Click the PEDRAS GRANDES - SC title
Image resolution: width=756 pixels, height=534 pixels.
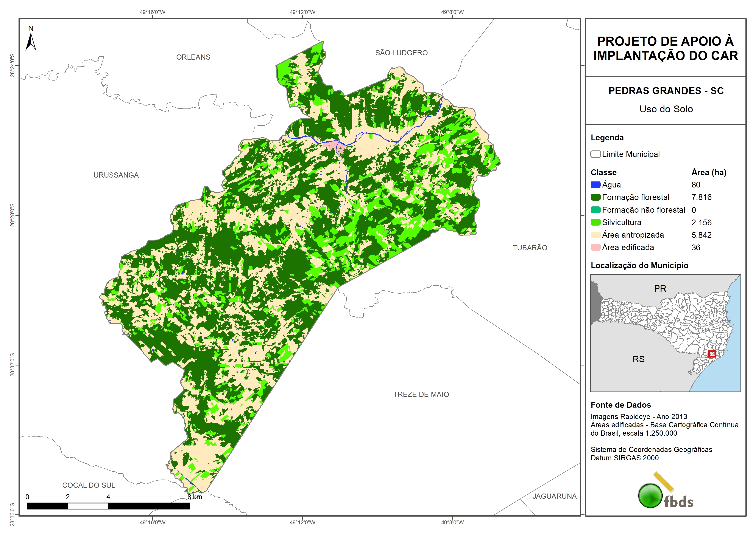[666, 91]
